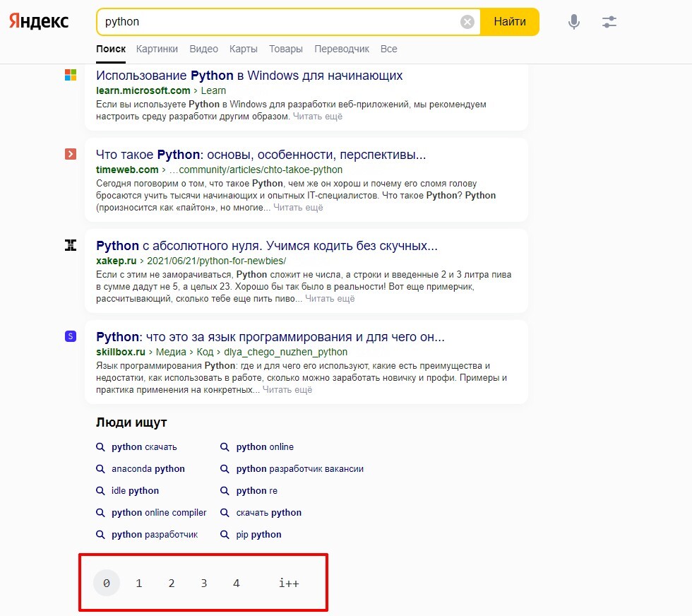Clear the search field with X icon
This screenshot has width=692, height=616.
467,22
